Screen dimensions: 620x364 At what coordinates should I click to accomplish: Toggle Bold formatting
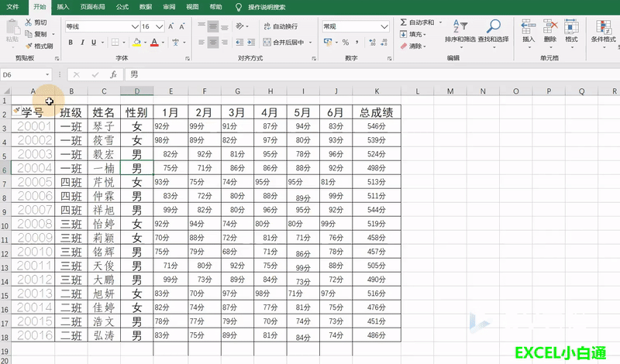[x=71, y=43]
